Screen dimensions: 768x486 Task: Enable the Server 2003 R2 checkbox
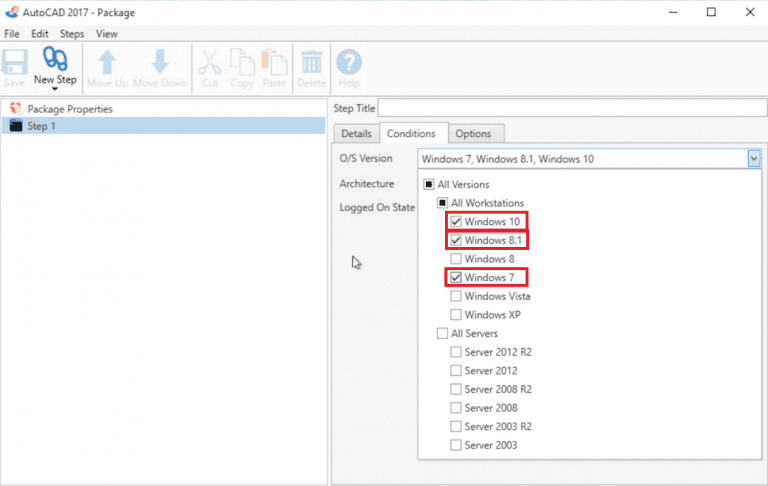coord(456,426)
